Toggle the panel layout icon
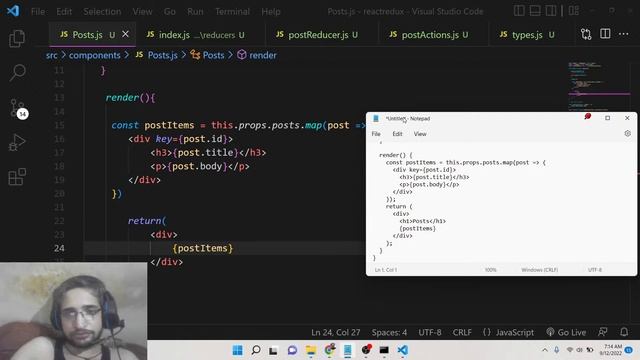 (x=535, y=11)
